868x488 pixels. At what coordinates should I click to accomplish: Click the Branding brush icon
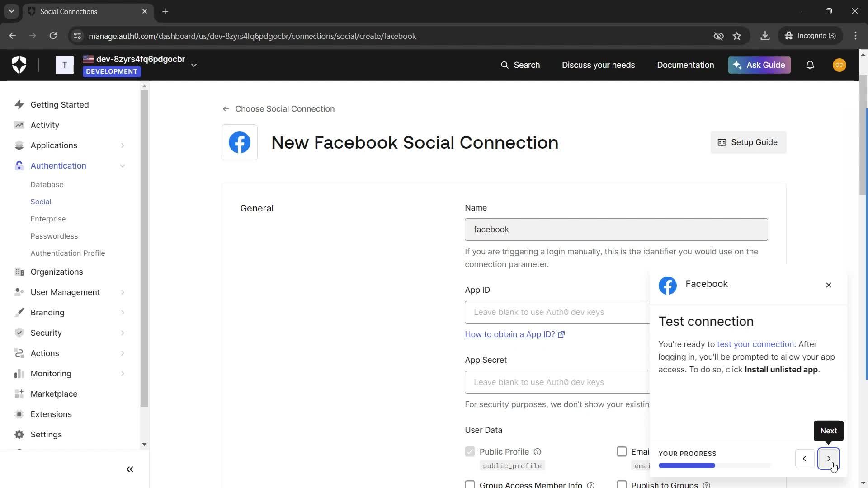click(x=19, y=313)
